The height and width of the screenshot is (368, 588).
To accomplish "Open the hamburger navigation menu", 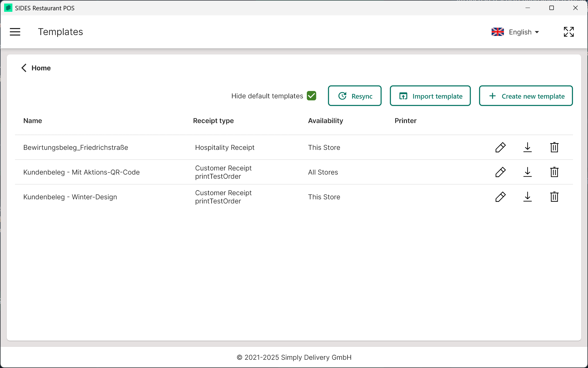I will (x=15, y=32).
